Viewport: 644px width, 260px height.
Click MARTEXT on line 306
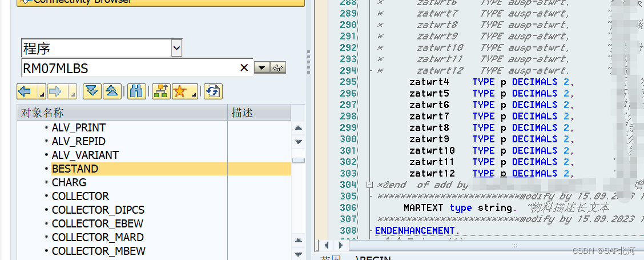[x=424, y=208]
